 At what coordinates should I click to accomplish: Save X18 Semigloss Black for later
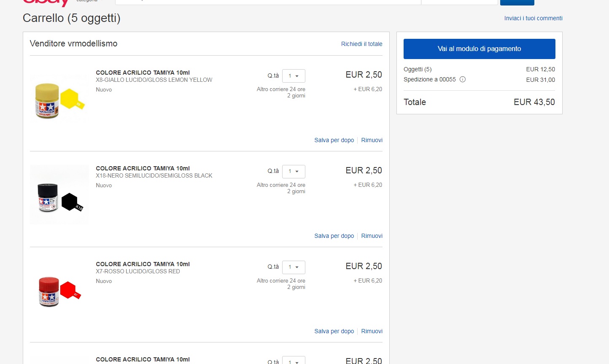coord(334,236)
